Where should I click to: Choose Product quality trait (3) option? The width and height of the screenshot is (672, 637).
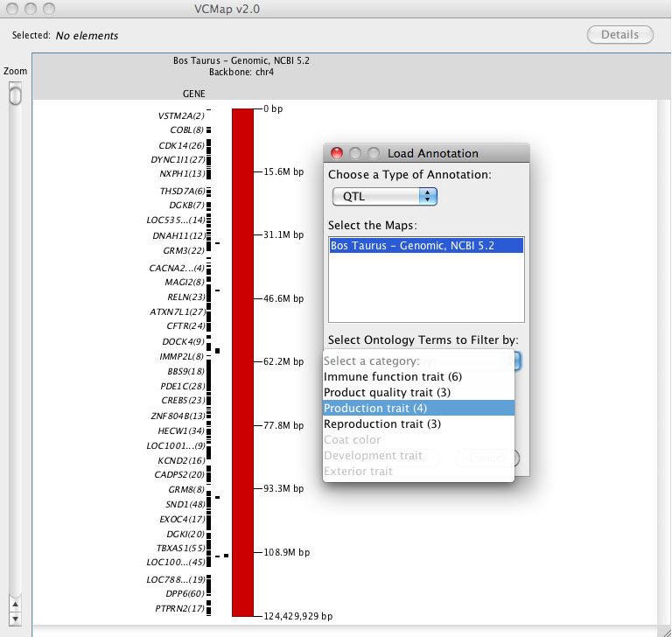coord(419,393)
